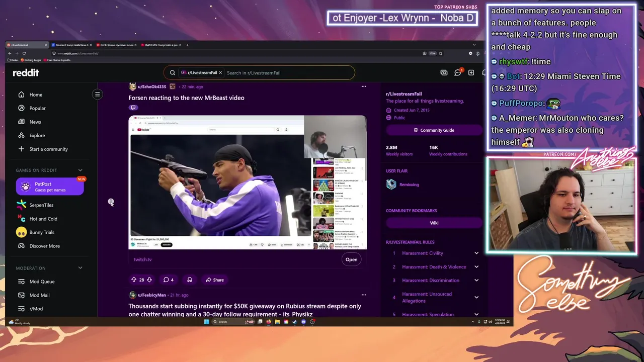Open a new browser tab

coord(188,45)
